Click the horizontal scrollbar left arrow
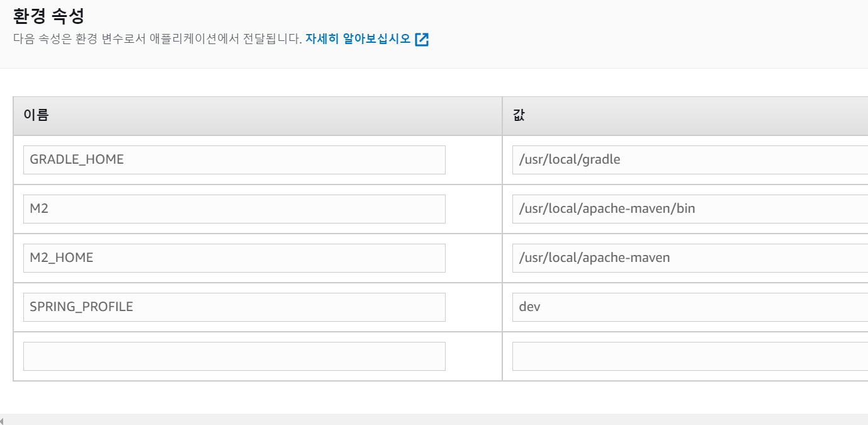This screenshot has height=425, width=868. coord(3,420)
